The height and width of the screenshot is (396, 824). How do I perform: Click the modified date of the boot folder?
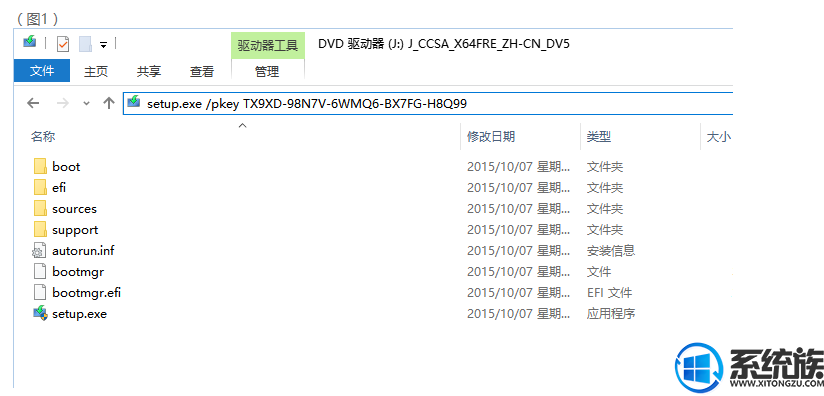(x=519, y=167)
